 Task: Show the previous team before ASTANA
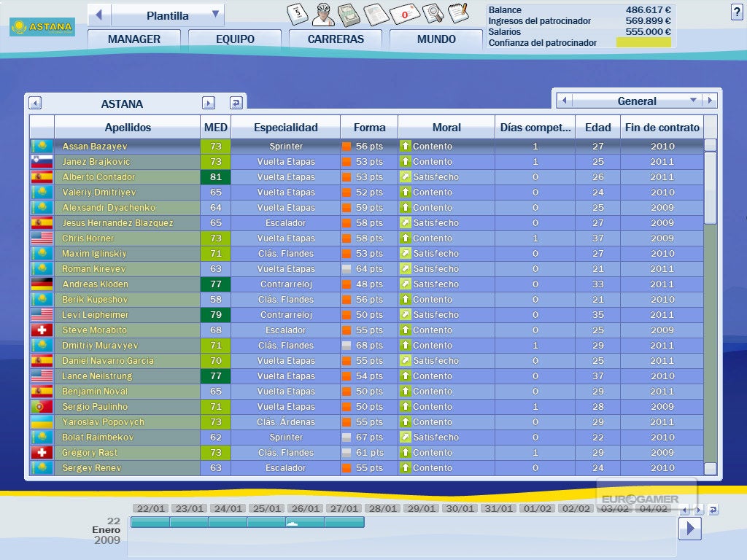(x=35, y=103)
